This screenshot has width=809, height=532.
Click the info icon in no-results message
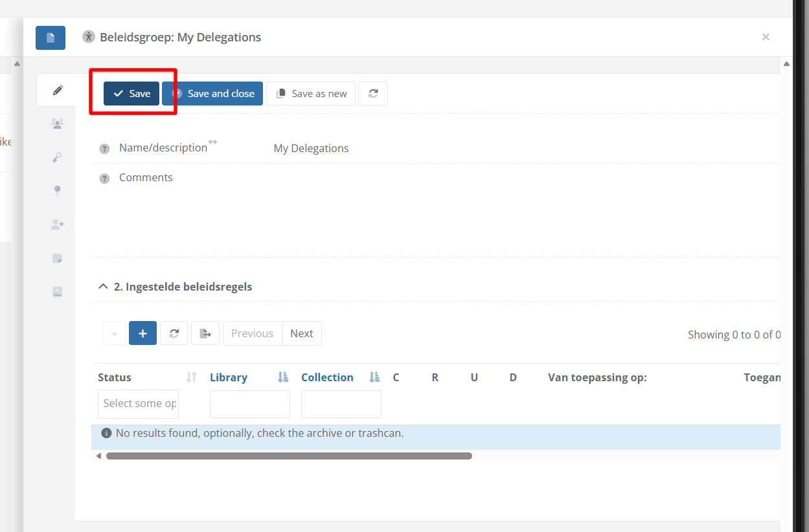pos(106,433)
